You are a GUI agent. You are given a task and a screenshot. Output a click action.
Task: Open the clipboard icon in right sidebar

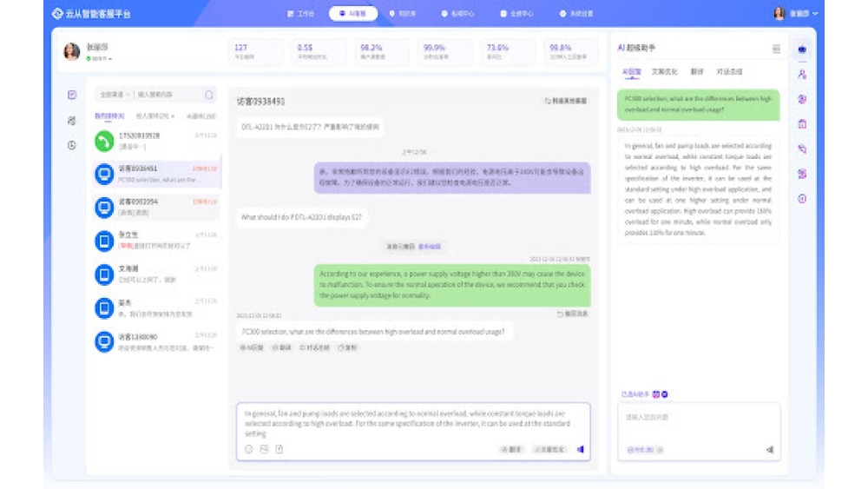tap(802, 124)
